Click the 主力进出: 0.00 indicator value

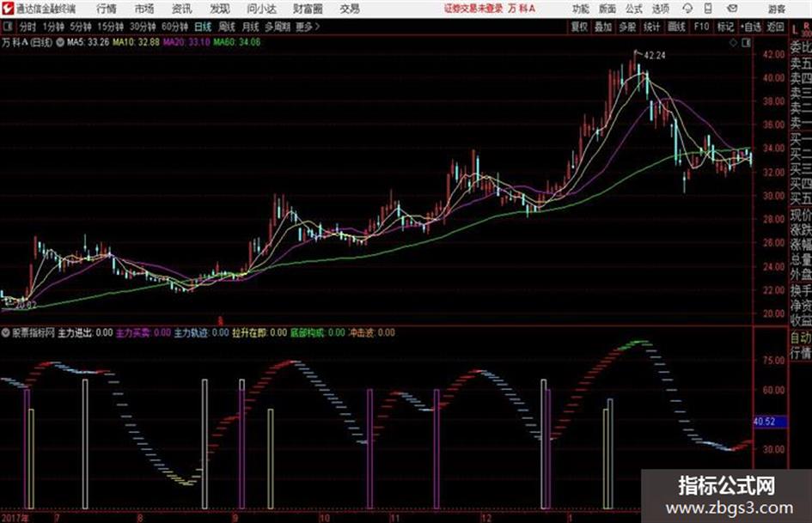[x=85, y=332]
